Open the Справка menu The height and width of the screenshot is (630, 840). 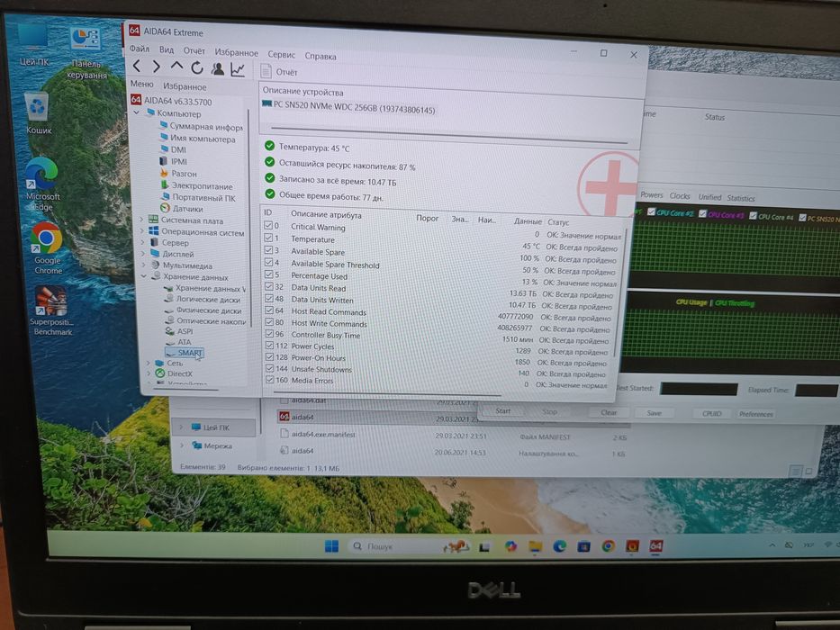tap(321, 56)
